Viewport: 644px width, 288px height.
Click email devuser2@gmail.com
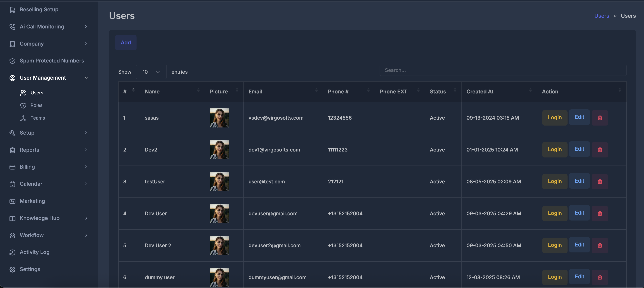pos(274,246)
